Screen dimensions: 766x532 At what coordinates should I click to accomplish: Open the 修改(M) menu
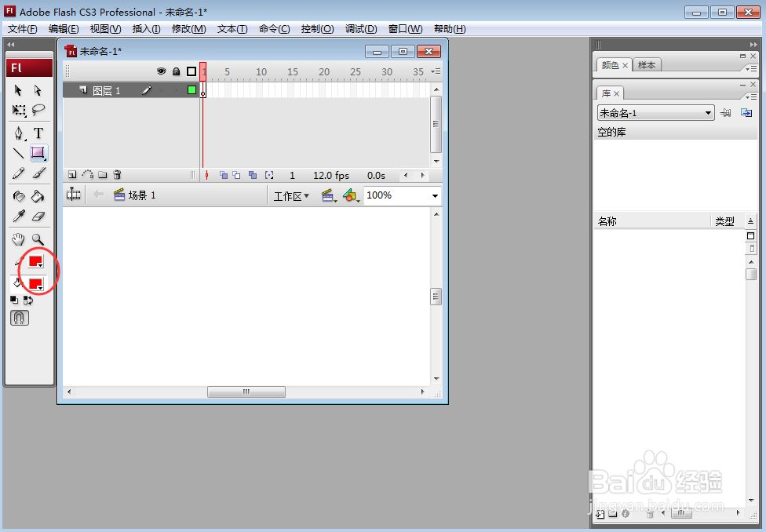click(x=188, y=29)
